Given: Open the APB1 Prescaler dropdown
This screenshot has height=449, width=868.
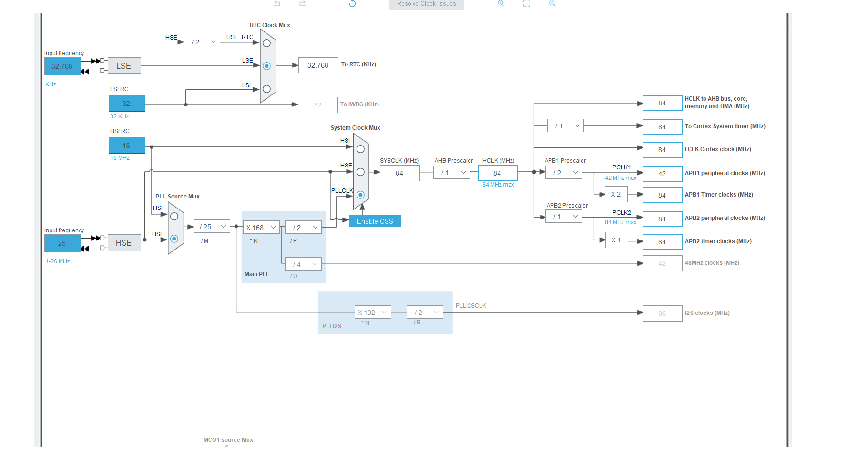Looking at the screenshot, I should tap(564, 173).
